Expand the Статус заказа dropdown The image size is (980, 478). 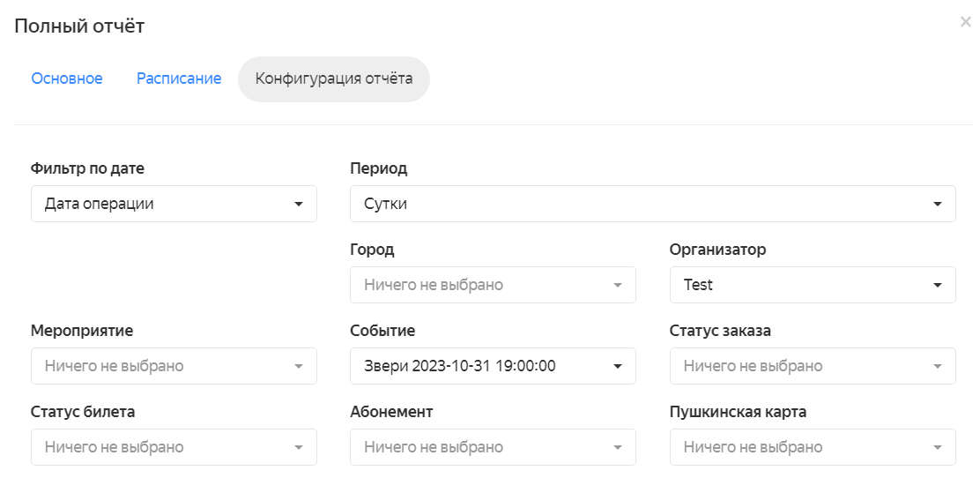pyautogui.click(x=813, y=366)
